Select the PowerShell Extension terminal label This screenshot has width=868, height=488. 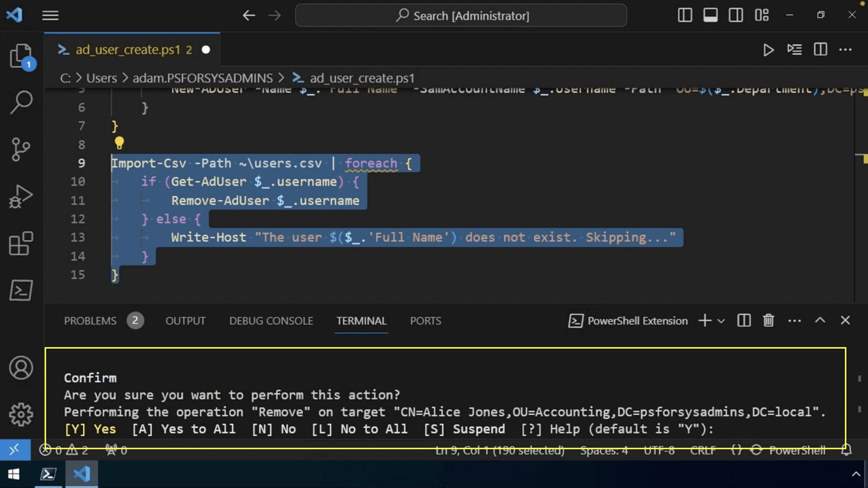[628, 321]
